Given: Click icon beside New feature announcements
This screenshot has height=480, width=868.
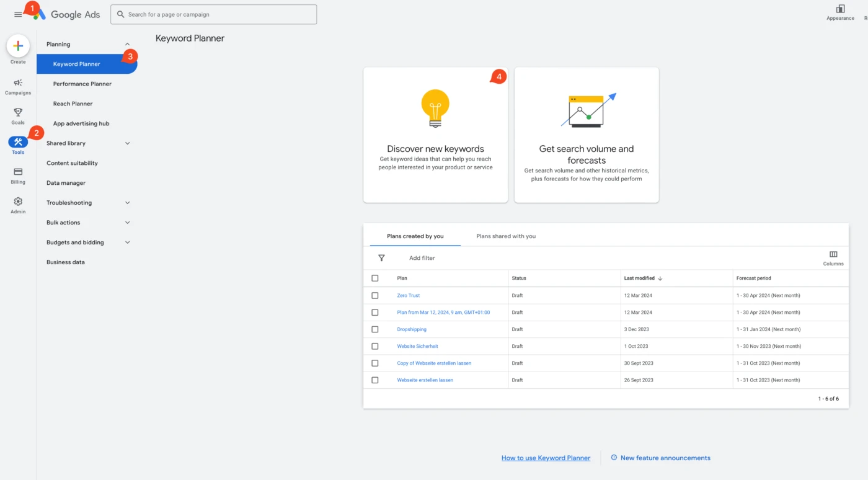Looking at the screenshot, I should (x=614, y=458).
